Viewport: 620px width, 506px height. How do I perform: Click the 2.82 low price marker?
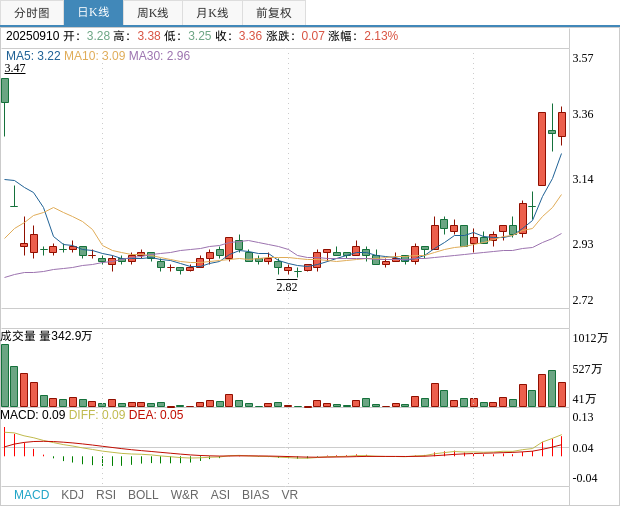coord(287,287)
